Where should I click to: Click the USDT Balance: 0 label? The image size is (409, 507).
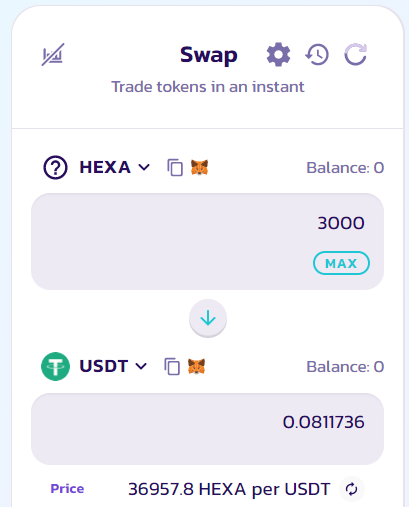[x=345, y=366]
